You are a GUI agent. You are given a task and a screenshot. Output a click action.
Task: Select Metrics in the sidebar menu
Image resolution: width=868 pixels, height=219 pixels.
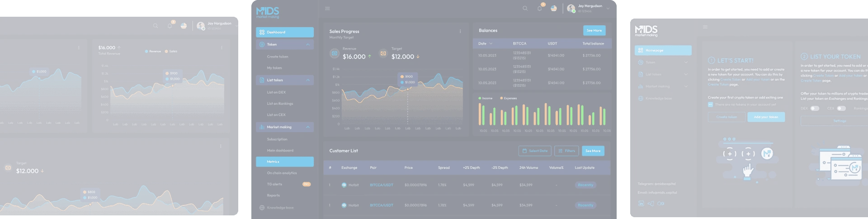[x=285, y=162]
